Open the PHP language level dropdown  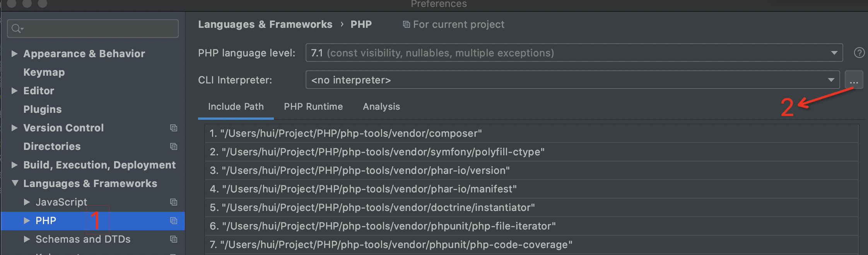pos(834,53)
